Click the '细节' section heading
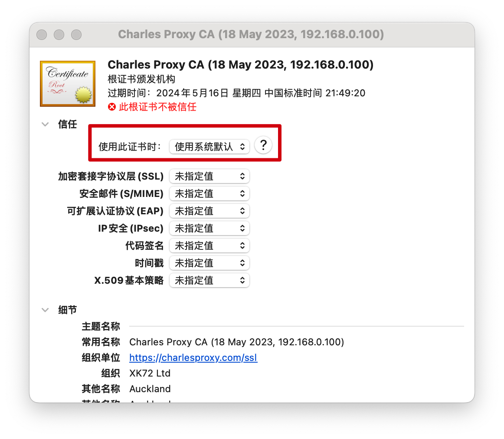 [67, 310]
